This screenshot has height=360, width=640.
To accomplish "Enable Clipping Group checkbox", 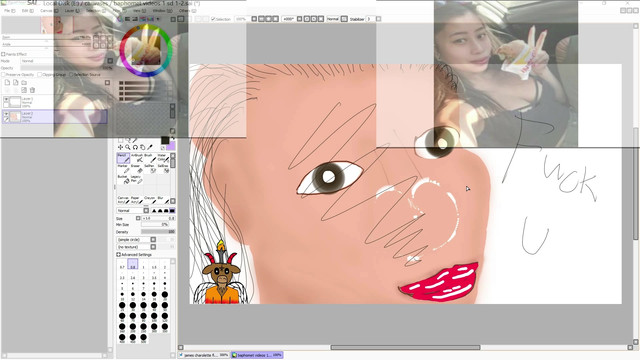I will 40,75.
